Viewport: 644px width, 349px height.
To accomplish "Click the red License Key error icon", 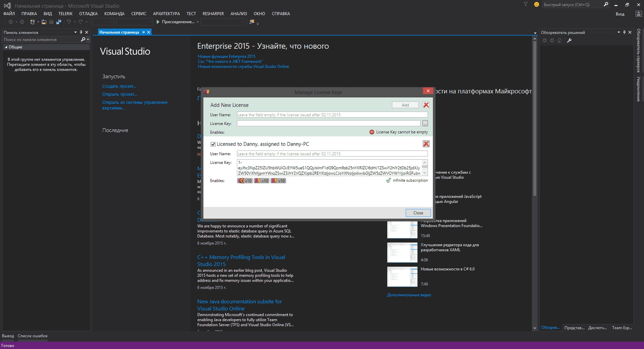I will pyautogui.click(x=372, y=132).
